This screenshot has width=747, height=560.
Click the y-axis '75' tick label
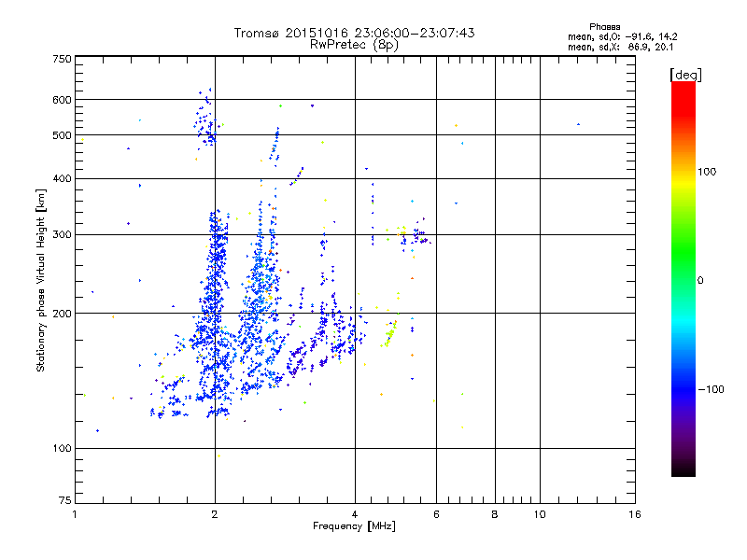click(x=65, y=500)
